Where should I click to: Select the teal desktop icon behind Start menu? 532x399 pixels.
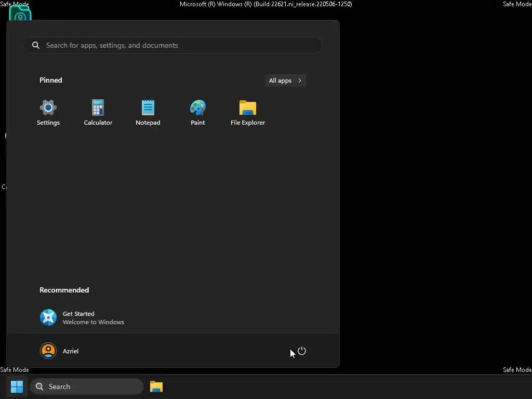point(20,13)
